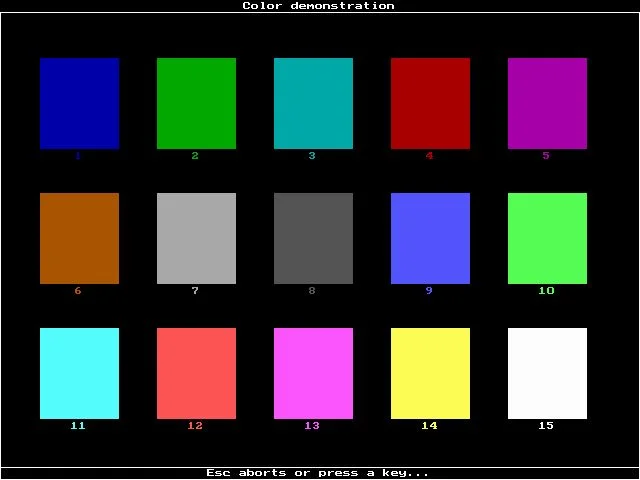Click the number label '8' under dark gray

click(312, 291)
